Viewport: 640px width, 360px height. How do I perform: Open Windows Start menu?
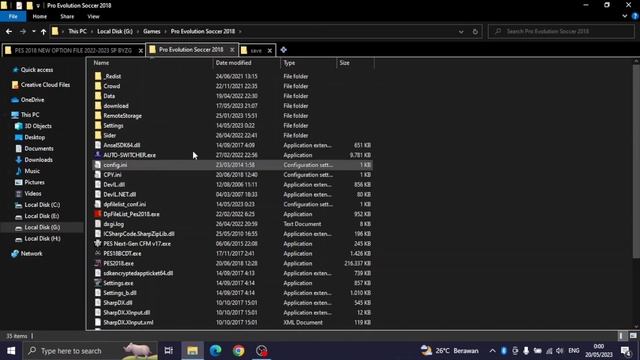point(11,351)
